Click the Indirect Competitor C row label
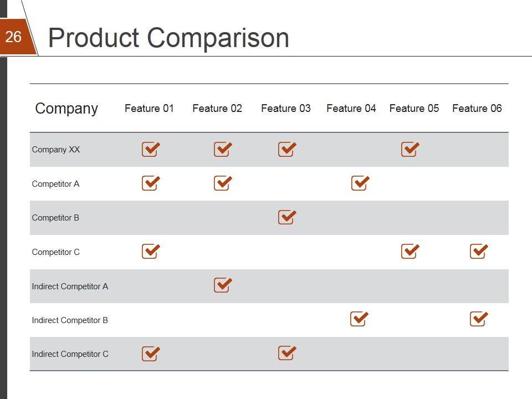Screen dimensions: 532x399 [x=70, y=354]
